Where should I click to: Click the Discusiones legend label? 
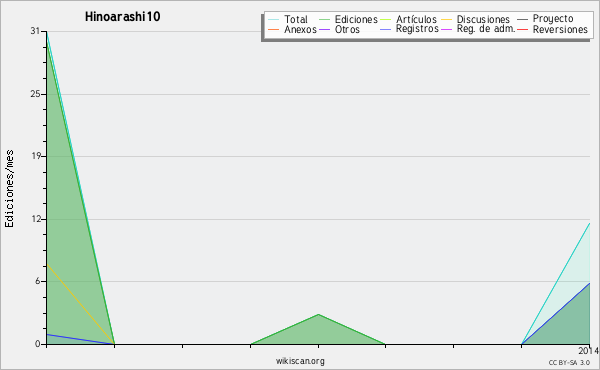pyautogui.click(x=483, y=20)
